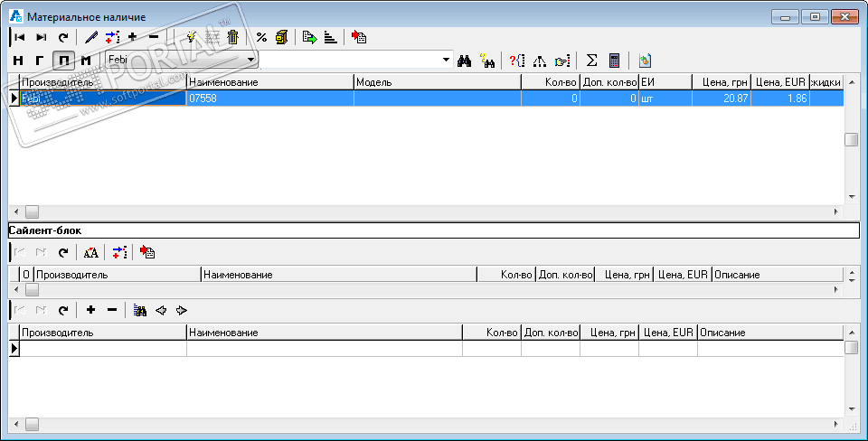The image size is (868, 441).
Task: Click the pen edit icon
Action: pyautogui.click(x=90, y=37)
